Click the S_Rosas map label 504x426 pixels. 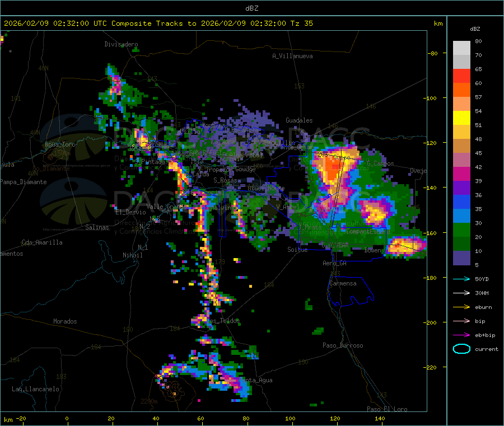pos(225,180)
